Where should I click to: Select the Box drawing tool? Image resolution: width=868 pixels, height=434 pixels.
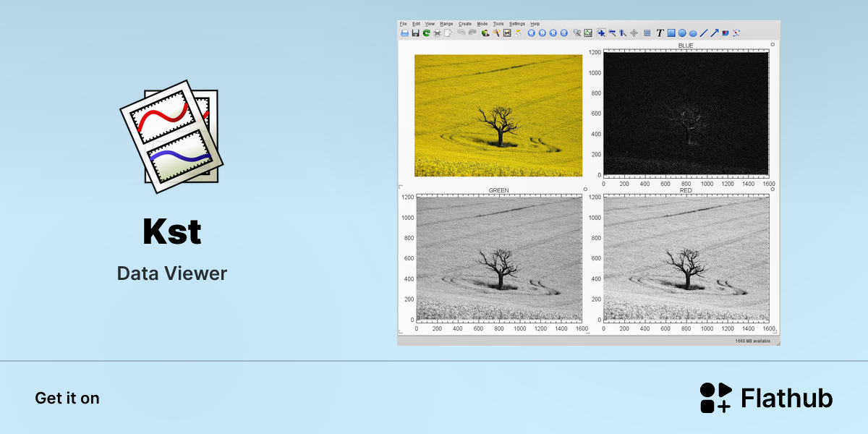[x=671, y=33]
